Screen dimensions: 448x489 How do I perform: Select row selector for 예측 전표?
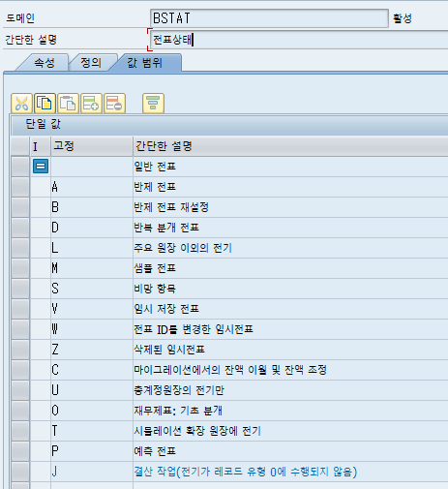click(x=20, y=451)
